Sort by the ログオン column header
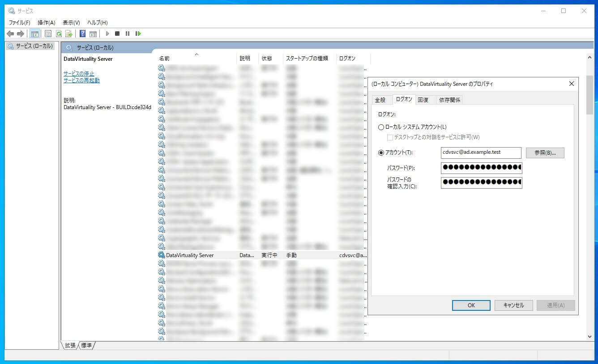 pyautogui.click(x=353, y=58)
